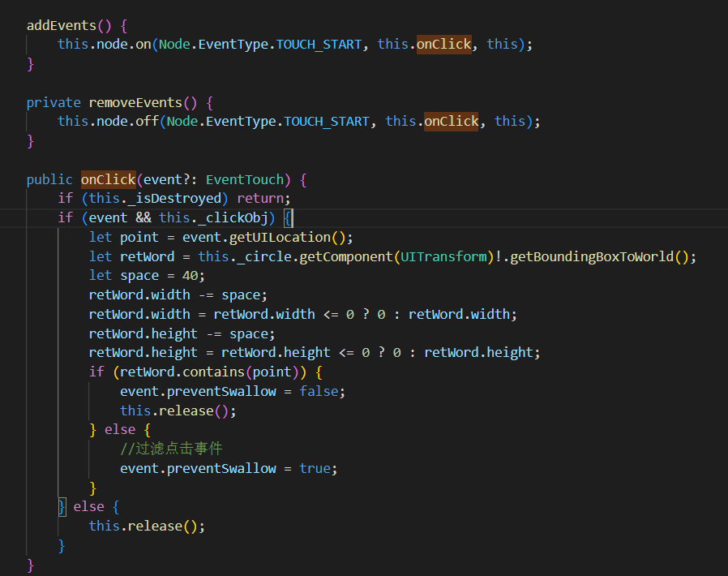Click TOUCH_START in the node.off line
728x576 pixels.
click(x=327, y=121)
